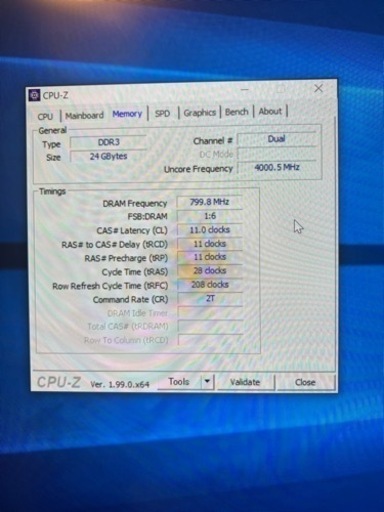This screenshot has width=384, height=512.
Task: Select the Memory tab
Action: pyautogui.click(x=127, y=114)
